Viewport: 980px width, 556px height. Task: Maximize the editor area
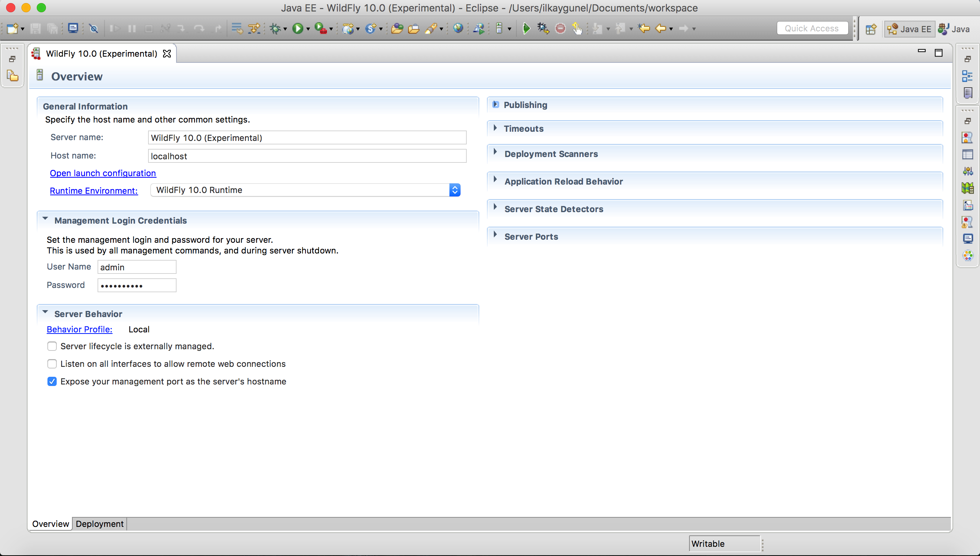(x=939, y=53)
